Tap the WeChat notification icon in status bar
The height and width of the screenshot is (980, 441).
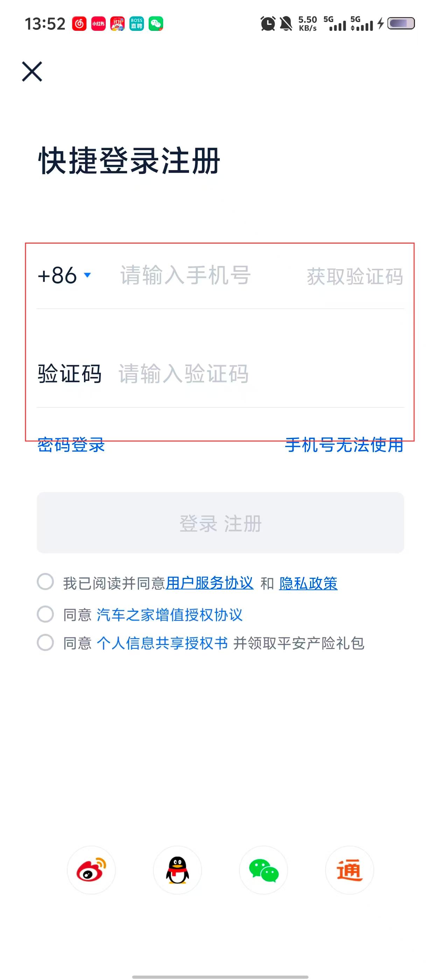(x=156, y=23)
